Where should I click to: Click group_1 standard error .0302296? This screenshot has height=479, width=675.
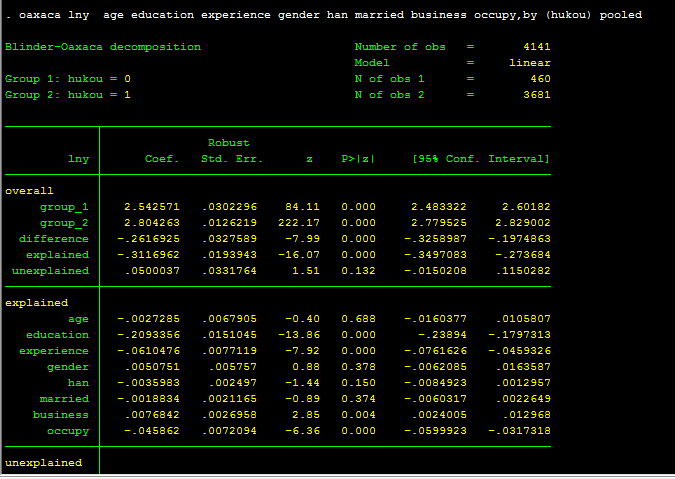(229, 207)
